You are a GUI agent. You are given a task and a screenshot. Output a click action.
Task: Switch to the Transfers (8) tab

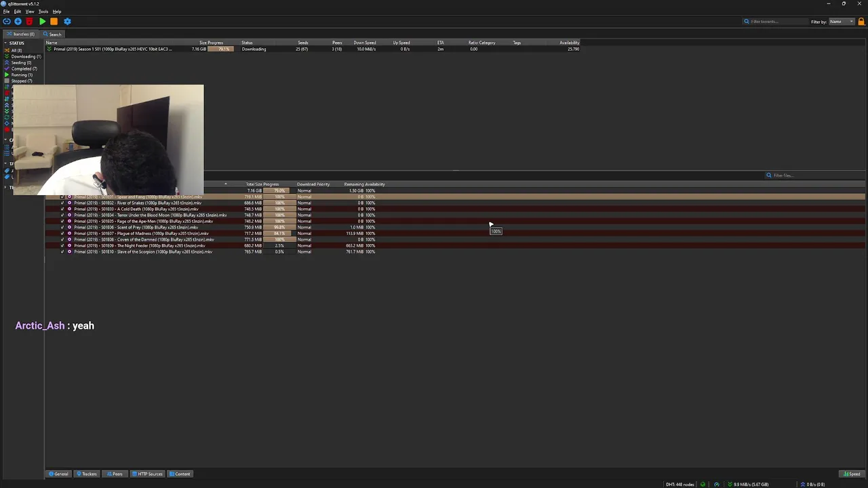pyautogui.click(x=20, y=34)
